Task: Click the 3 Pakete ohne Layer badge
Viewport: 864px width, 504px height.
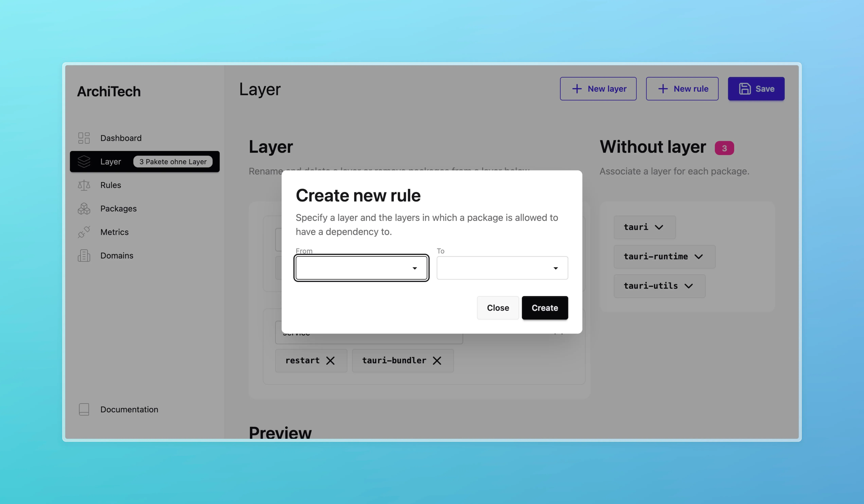Action: (173, 161)
